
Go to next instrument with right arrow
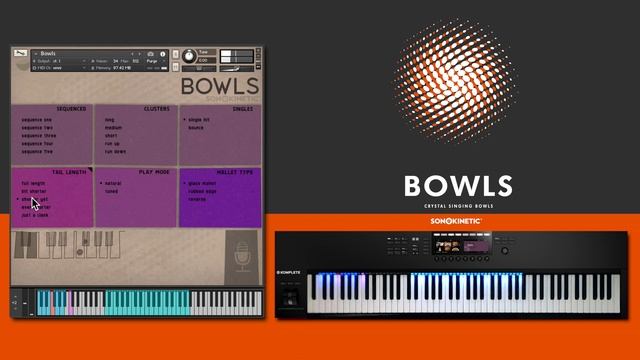pos(139,54)
